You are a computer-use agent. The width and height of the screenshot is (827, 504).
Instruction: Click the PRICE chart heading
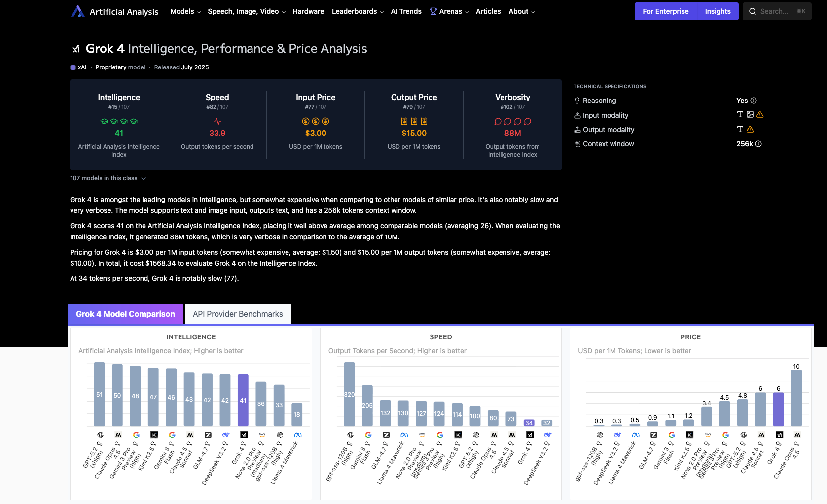(x=690, y=337)
